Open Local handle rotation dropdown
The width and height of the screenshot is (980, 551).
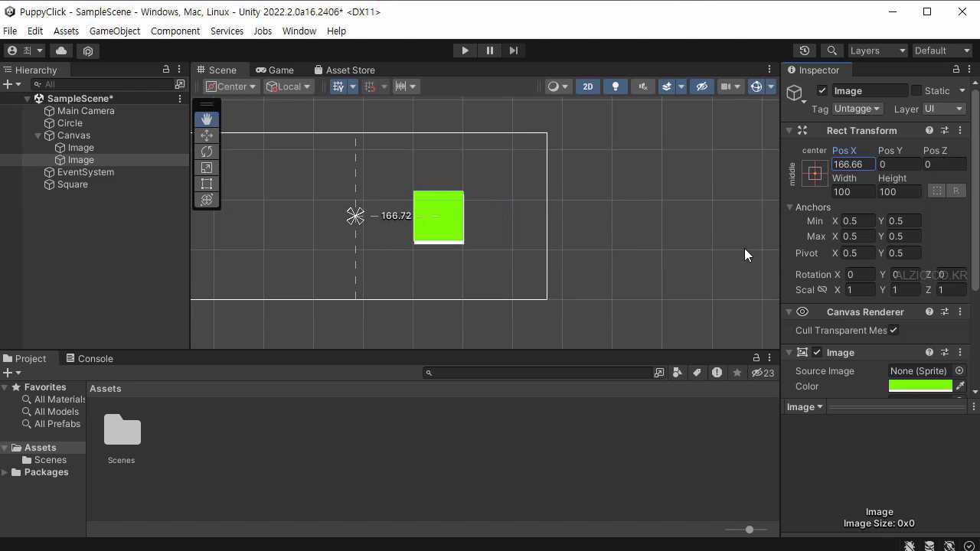(289, 86)
